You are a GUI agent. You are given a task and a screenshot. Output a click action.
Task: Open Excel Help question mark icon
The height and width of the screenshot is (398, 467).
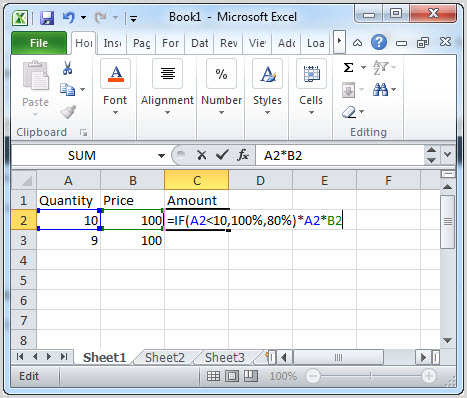click(x=379, y=42)
